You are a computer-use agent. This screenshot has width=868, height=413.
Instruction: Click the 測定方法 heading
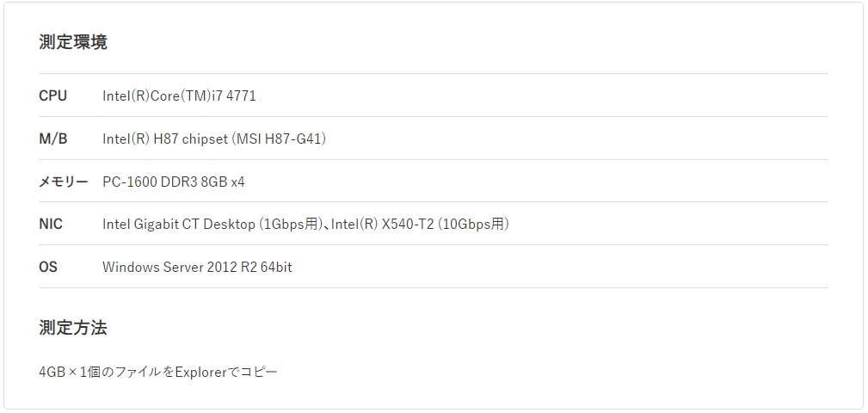click(x=73, y=328)
